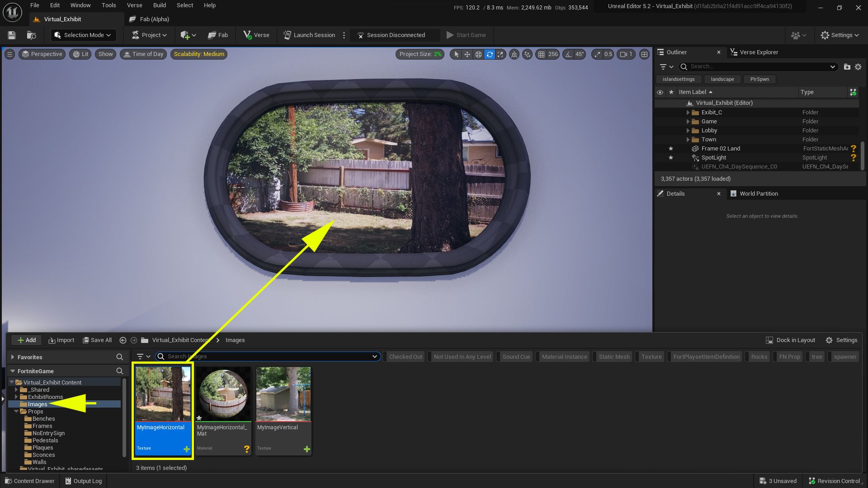
Task: Open camera speed setting
Action: coord(626,54)
